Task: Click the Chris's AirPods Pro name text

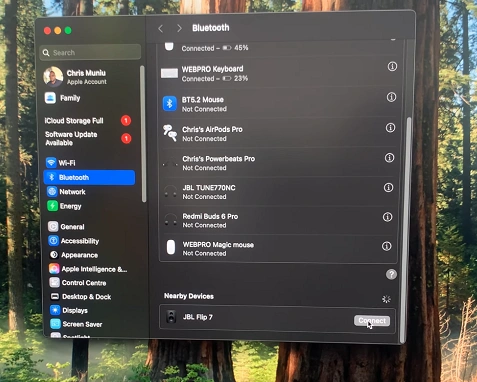Action: point(212,129)
